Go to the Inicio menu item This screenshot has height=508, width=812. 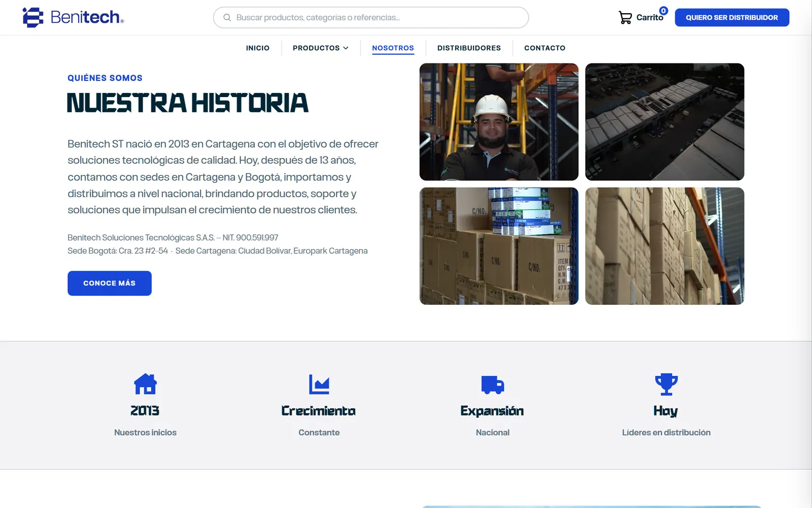click(258, 48)
